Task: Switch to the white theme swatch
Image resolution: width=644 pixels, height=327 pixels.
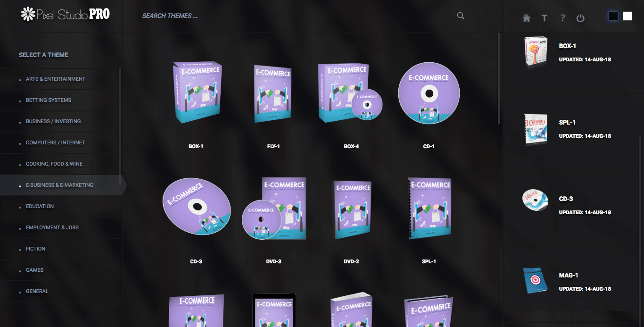Action: point(627,16)
